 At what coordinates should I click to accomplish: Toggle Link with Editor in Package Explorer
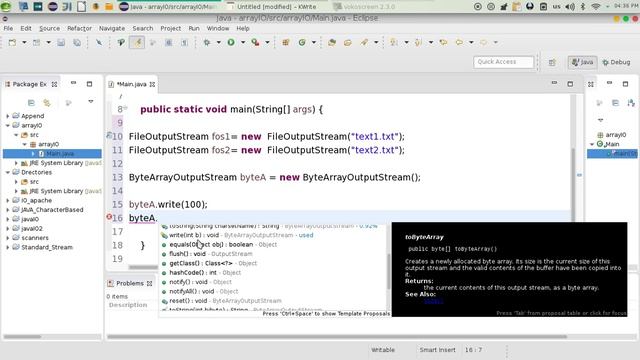[x=47, y=103]
